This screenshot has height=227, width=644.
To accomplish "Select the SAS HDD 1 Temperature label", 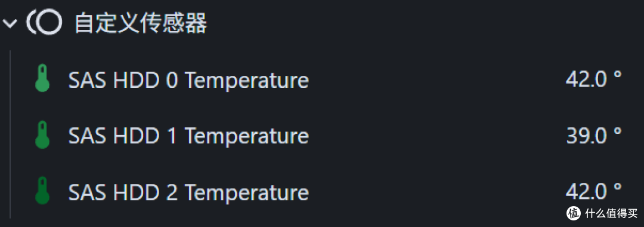I will (188, 136).
